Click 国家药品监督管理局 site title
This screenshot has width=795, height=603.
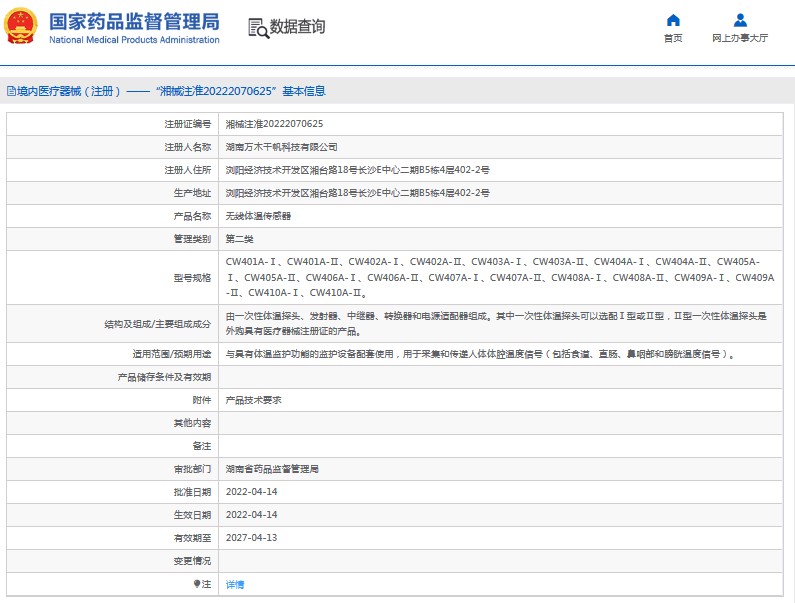coord(134,22)
